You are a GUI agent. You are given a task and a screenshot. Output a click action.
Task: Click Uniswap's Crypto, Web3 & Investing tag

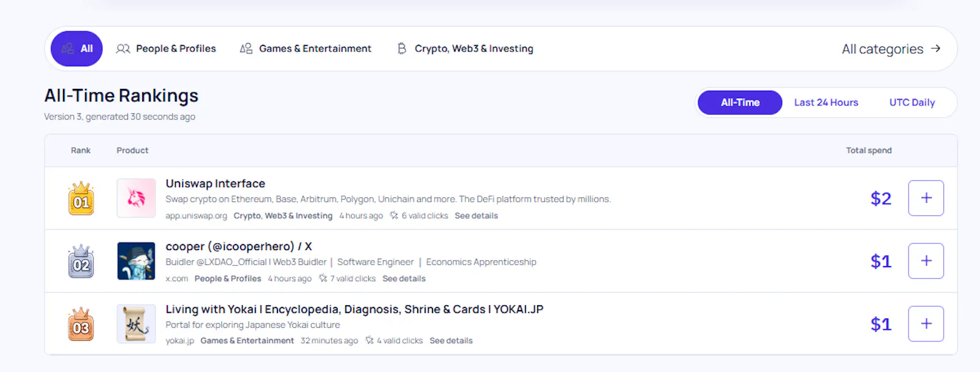coord(283,216)
